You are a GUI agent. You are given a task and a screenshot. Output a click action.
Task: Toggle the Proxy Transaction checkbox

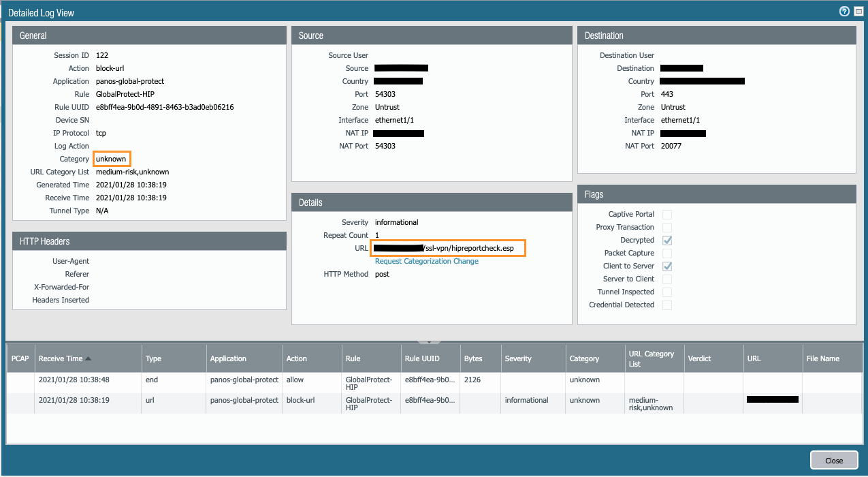tap(666, 227)
